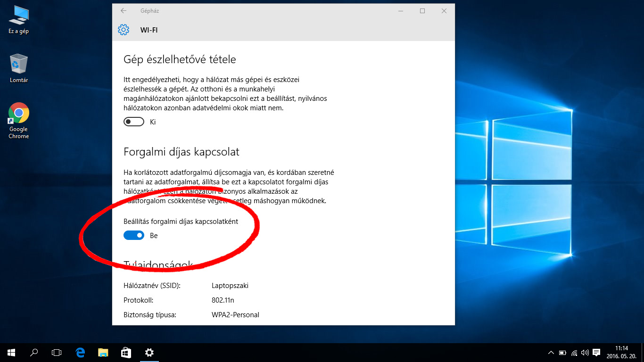Click the back arrow in Settings window

[124, 11]
